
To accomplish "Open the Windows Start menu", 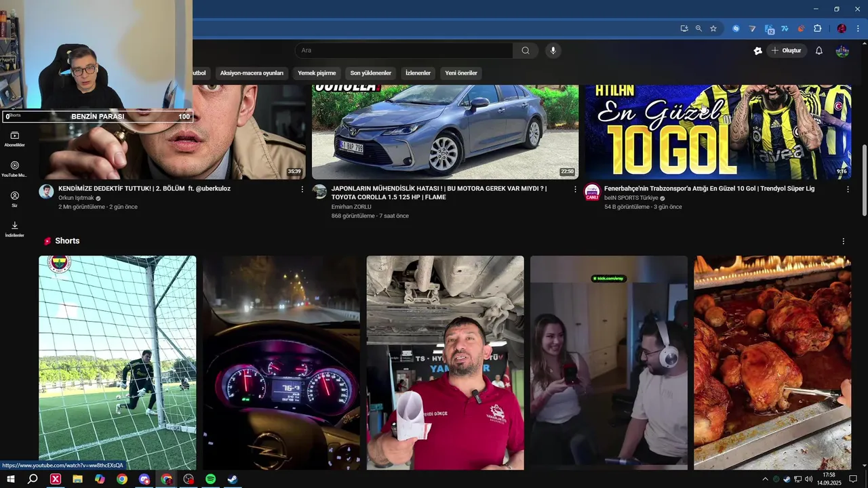I will [x=11, y=479].
